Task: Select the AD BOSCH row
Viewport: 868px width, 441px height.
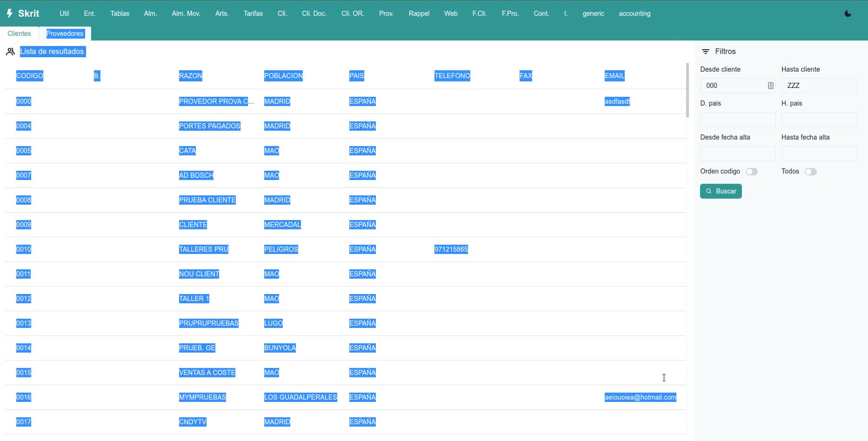Action: coord(346,175)
